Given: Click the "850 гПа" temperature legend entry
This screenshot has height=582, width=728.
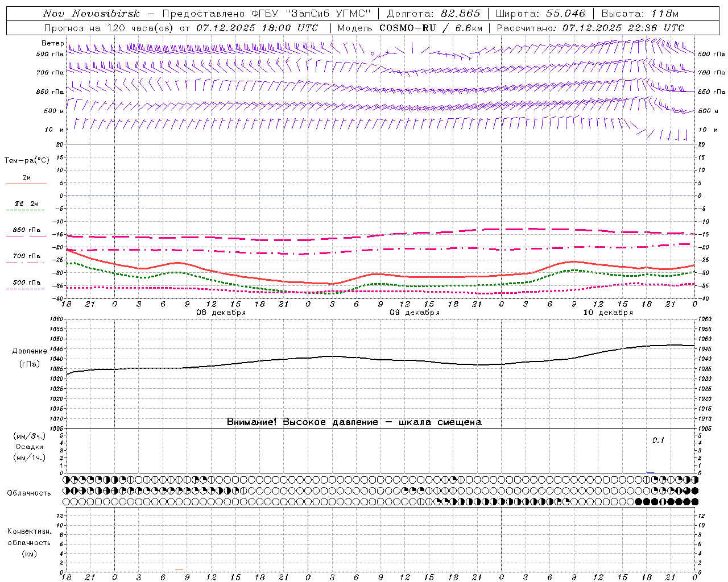Looking at the screenshot, I should [27, 230].
